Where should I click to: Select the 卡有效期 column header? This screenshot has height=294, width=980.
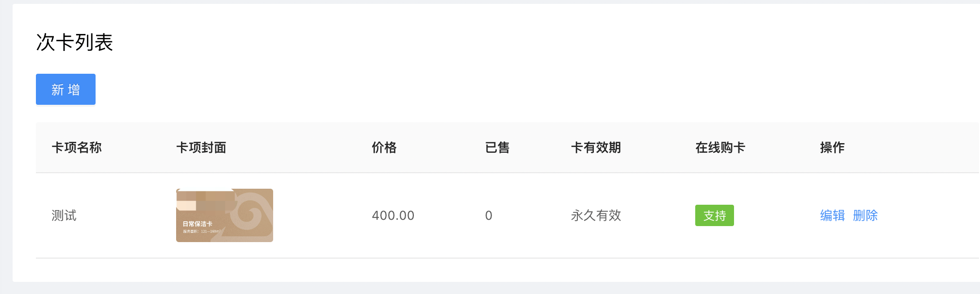point(596,147)
